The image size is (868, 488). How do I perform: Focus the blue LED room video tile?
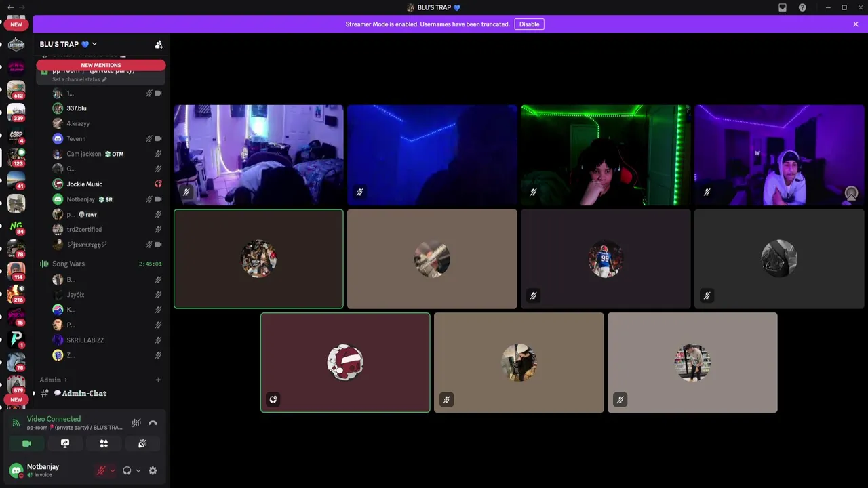point(432,155)
